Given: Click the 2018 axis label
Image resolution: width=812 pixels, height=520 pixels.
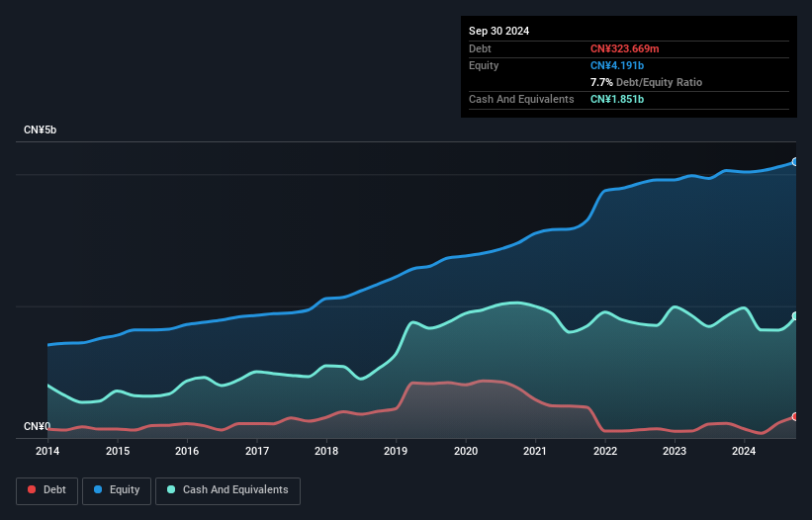Looking at the screenshot, I should [326, 451].
